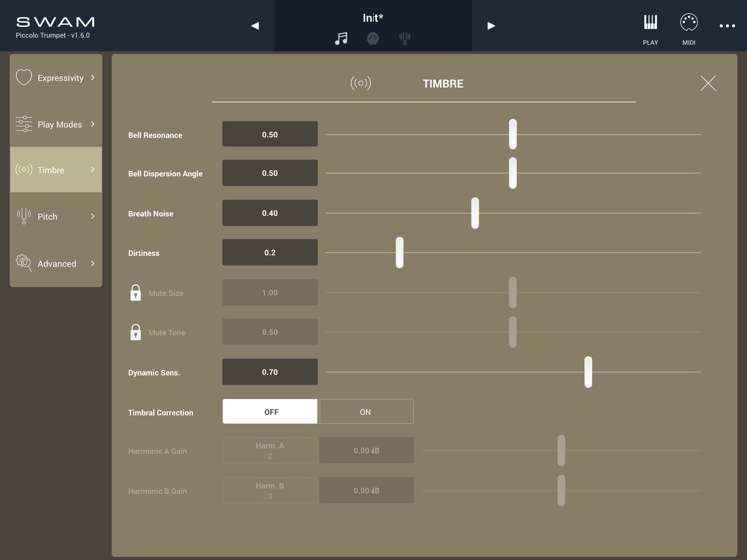The image size is (747, 560).
Task: Unlock the Mute Size padlock
Action: tap(136, 292)
